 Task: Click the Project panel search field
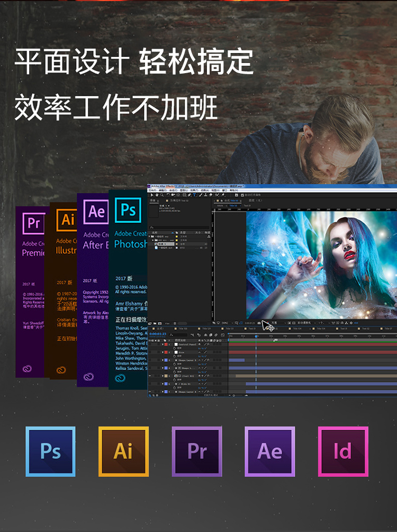[179, 227]
